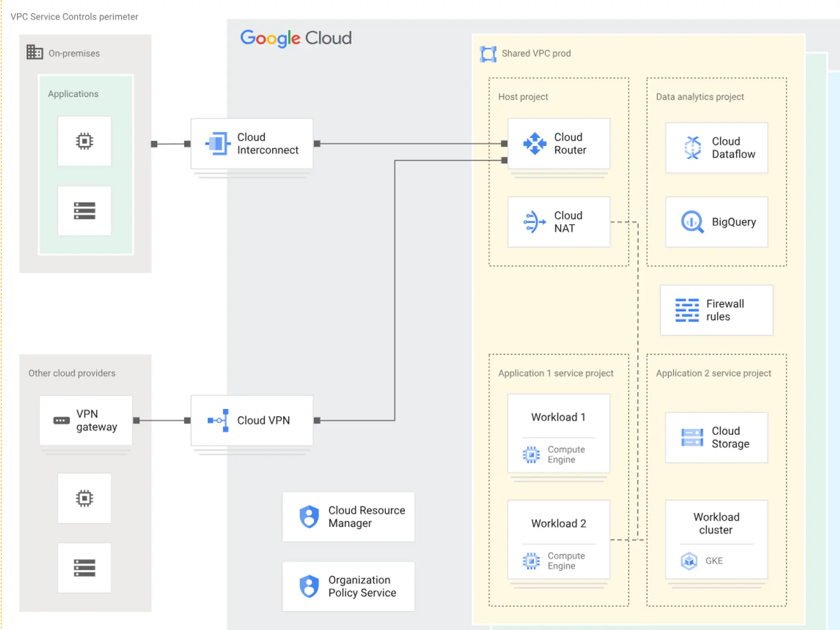The image size is (840, 630).
Task: Select the Cloud Resource Manager shield icon
Action: point(309,517)
